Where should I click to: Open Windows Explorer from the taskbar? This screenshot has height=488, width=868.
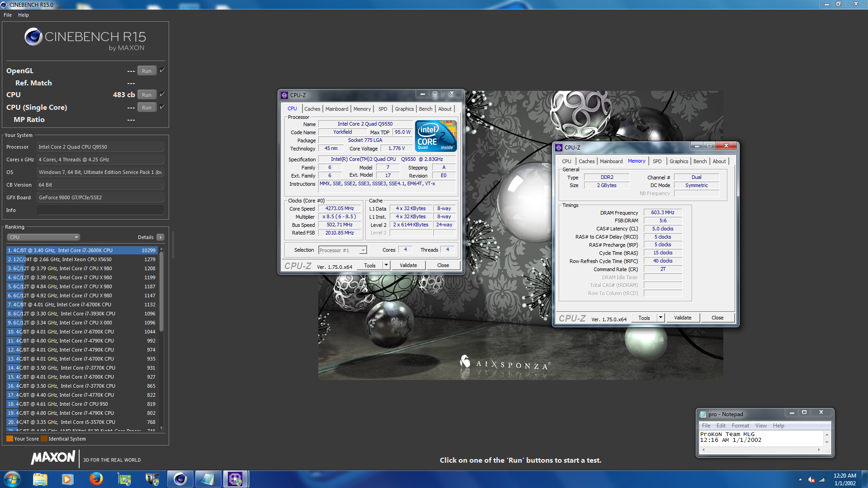(40, 479)
